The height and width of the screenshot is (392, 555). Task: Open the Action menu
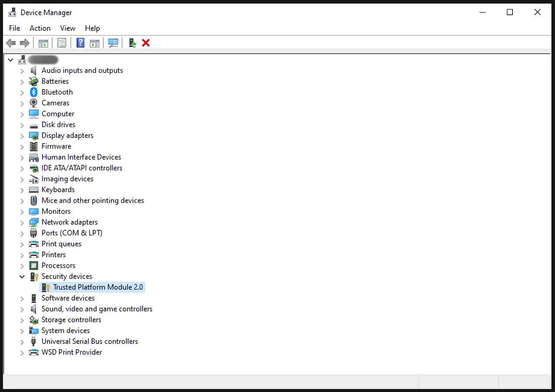(40, 28)
